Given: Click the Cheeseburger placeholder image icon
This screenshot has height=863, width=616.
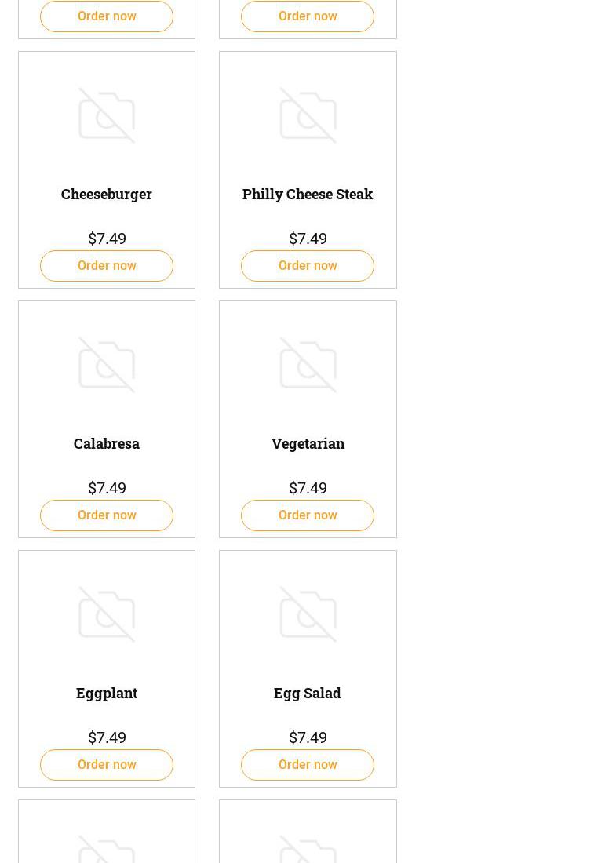Looking at the screenshot, I should tap(107, 115).
